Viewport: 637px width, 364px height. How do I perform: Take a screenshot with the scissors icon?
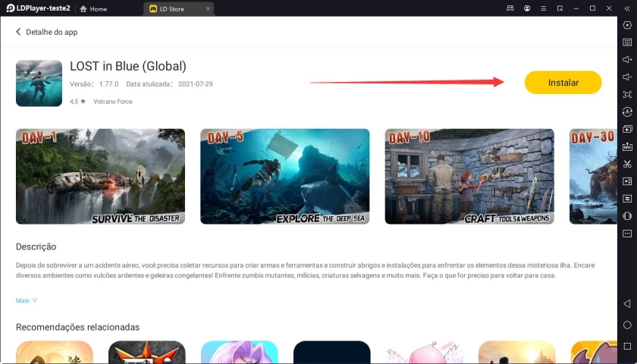tap(627, 164)
